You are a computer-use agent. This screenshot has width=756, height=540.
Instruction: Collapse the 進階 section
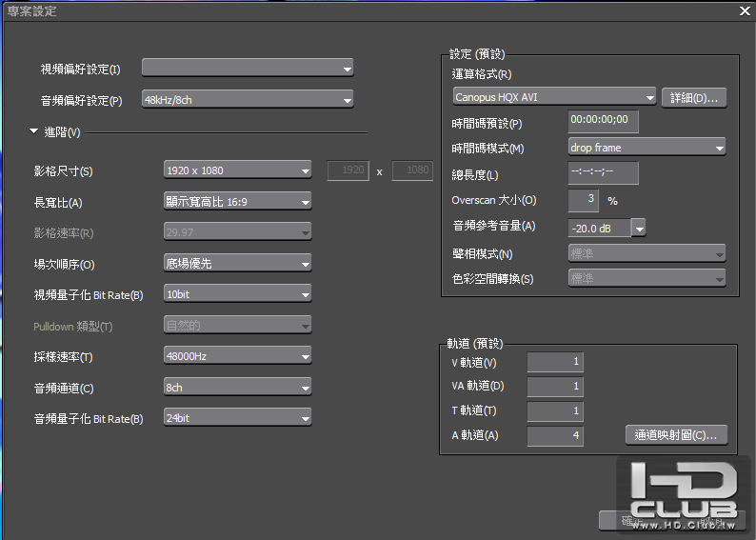(33, 131)
